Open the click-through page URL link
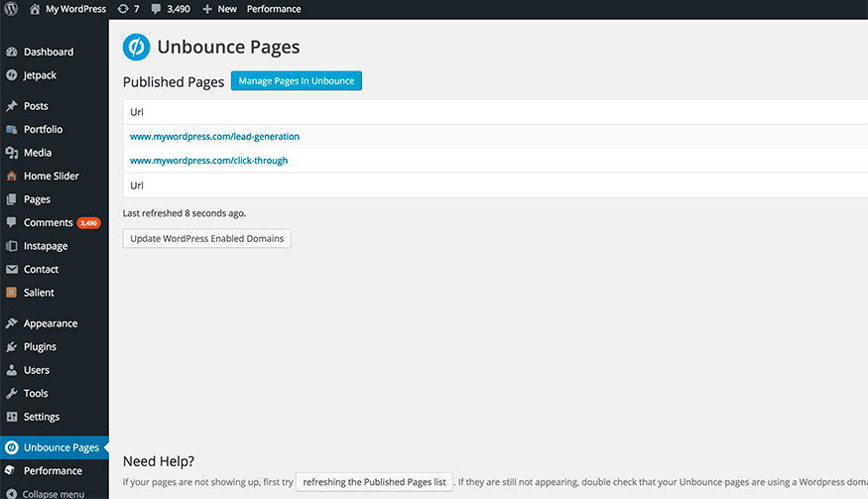Screen dimensions: 868x499 click(x=208, y=161)
